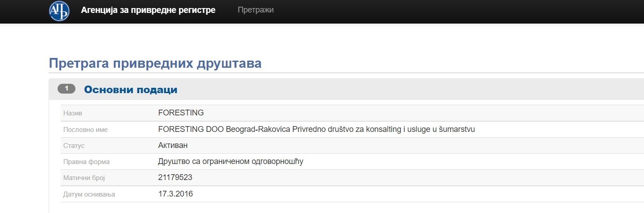Open the Претражи menu item
Viewport: 644px width, 213px height.
tap(256, 10)
